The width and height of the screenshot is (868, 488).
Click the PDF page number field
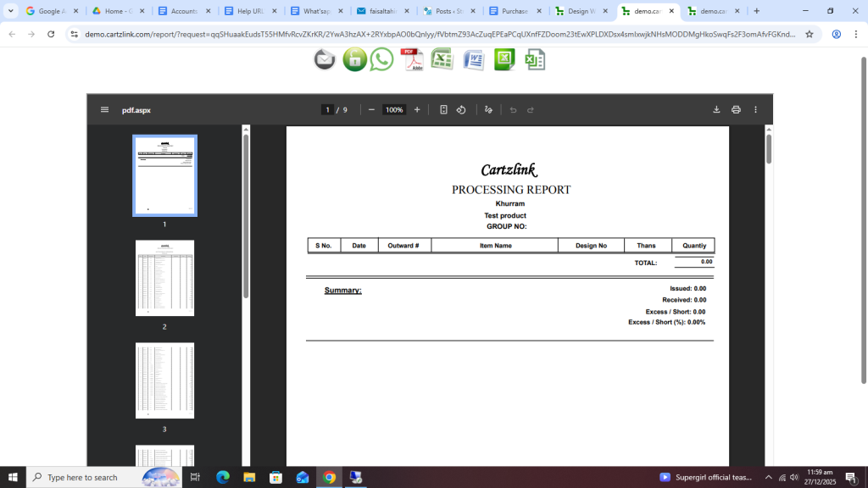pos(327,110)
